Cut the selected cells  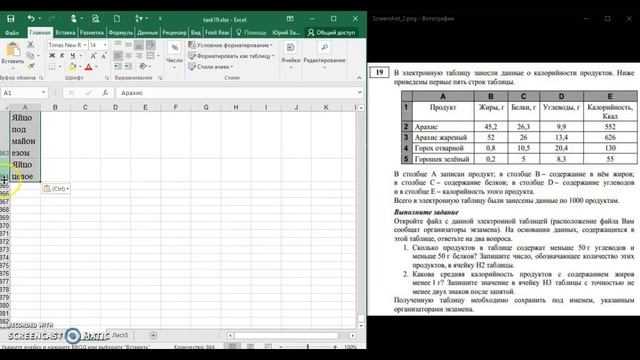click(x=31, y=45)
